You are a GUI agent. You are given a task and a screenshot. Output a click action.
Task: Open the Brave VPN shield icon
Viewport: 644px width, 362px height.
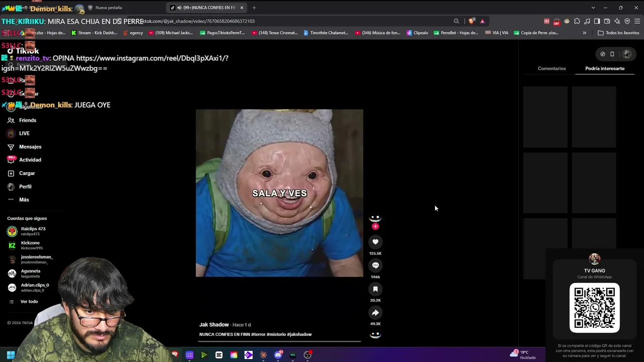[627, 21]
